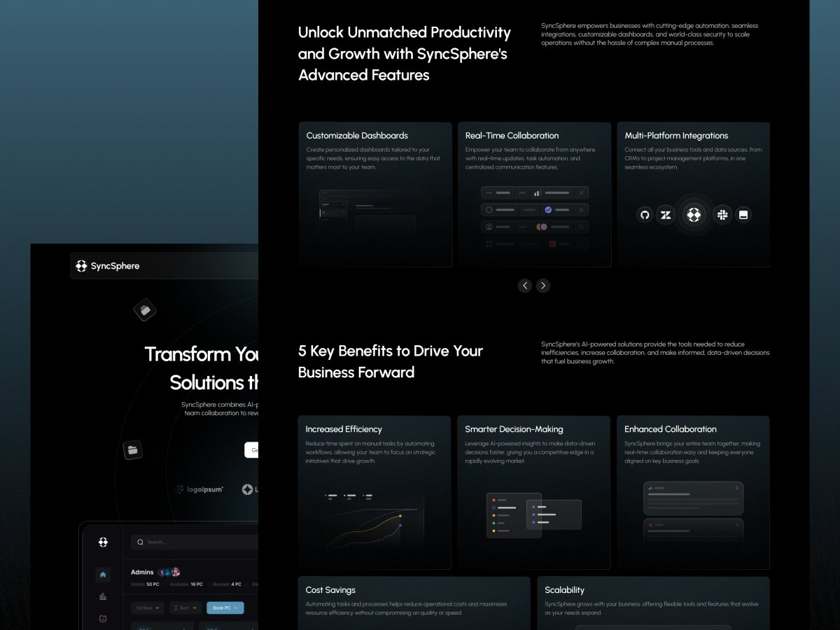
Task: Click the dashed circle icon in the second collaboration row
Action: (x=489, y=209)
